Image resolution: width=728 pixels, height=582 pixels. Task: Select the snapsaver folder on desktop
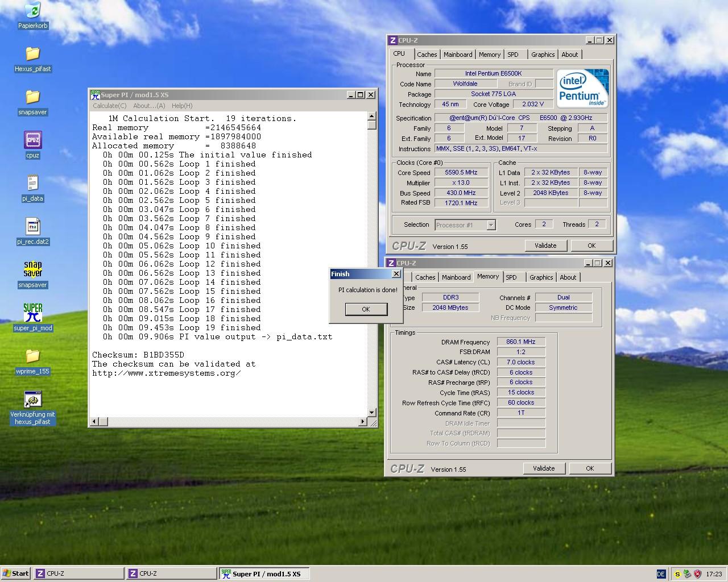tap(33, 102)
